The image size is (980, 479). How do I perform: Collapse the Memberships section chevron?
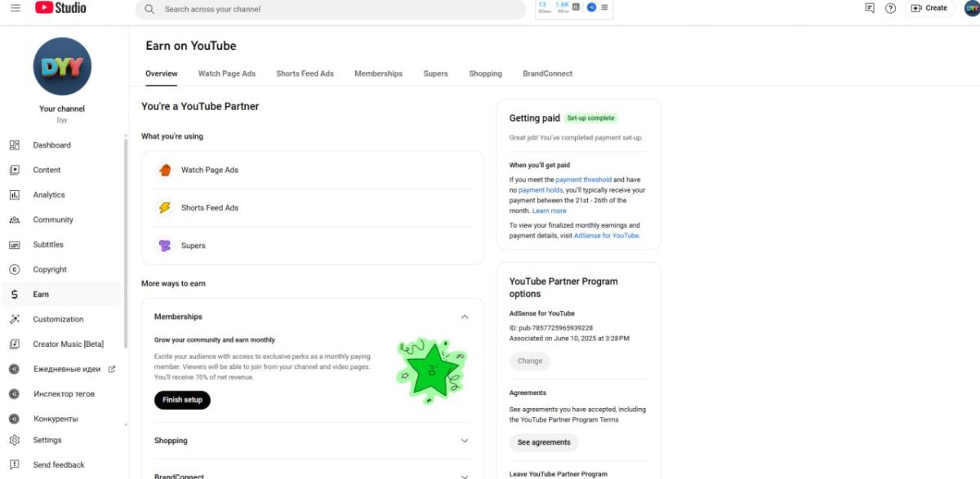click(465, 317)
